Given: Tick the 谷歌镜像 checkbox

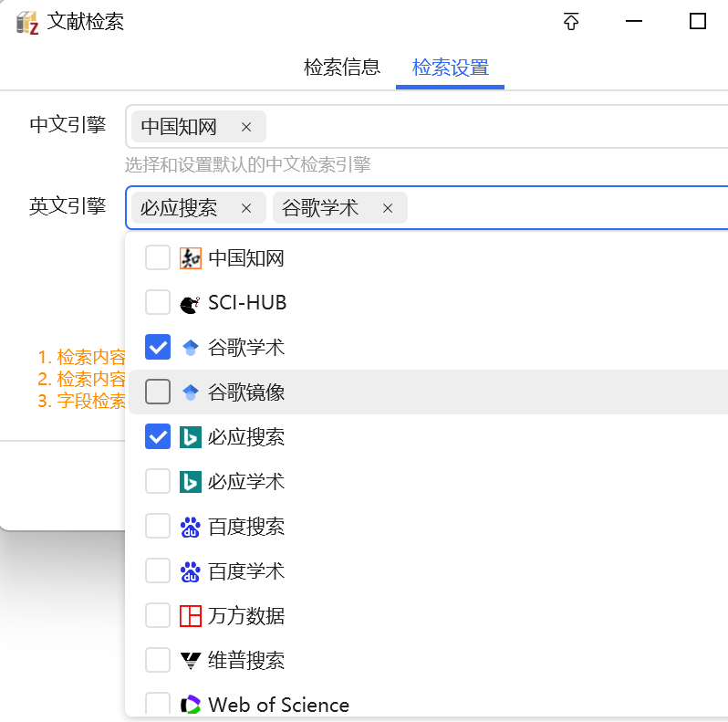Looking at the screenshot, I should (158, 392).
